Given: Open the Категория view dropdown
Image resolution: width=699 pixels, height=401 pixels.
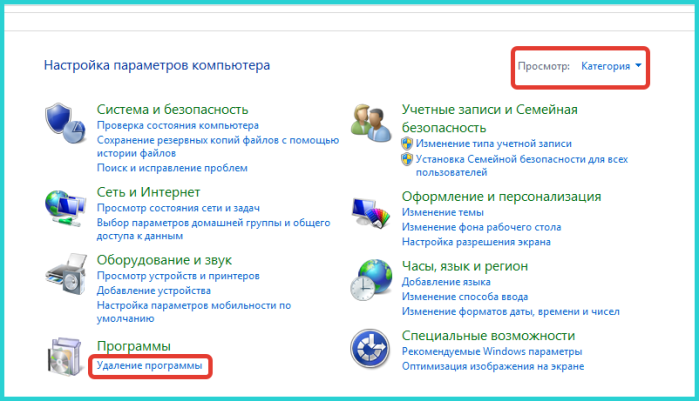Looking at the screenshot, I should pos(611,66).
